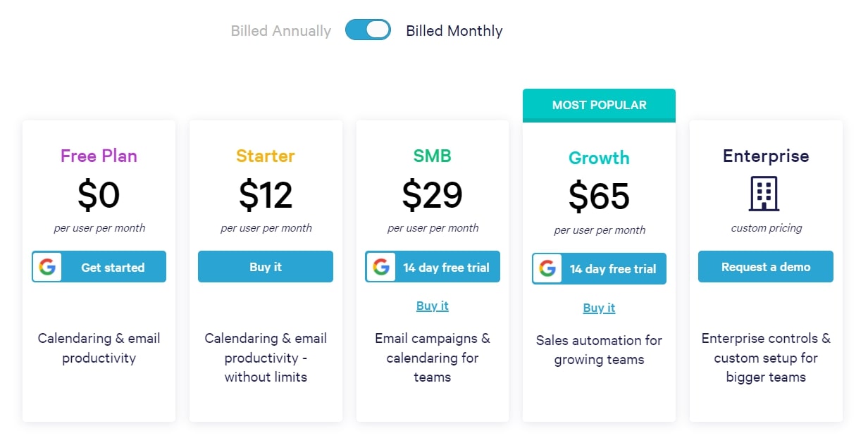Request a demo for Enterprise
The height and width of the screenshot is (438, 868).
(766, 267)
